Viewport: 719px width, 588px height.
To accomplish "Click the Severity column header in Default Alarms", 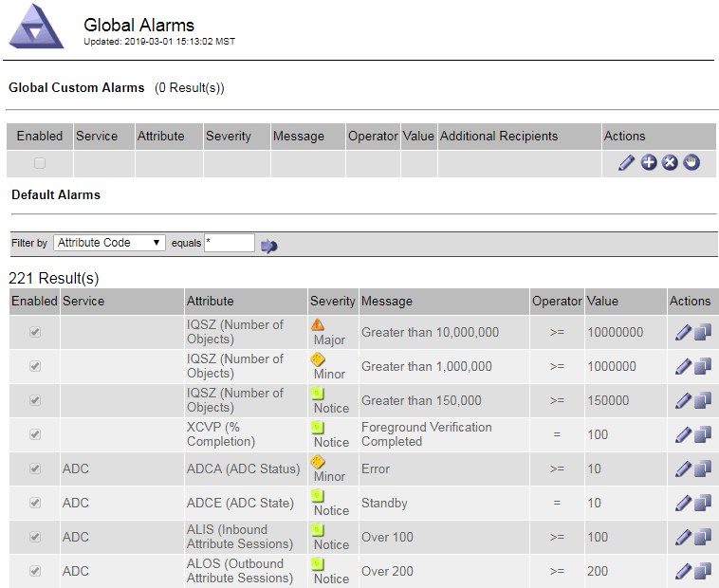I will tap(333, 302).
